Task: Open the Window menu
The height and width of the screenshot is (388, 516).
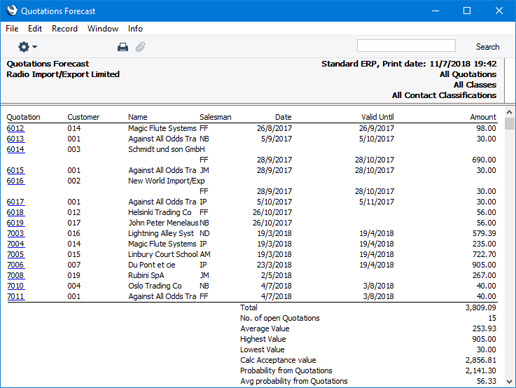Action: 103,29
